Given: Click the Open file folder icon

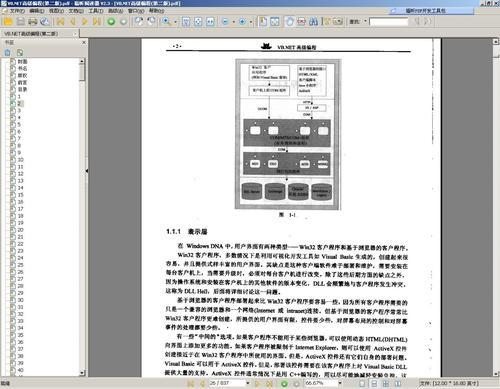Looking at the screenshot, I should click(8, 22).
